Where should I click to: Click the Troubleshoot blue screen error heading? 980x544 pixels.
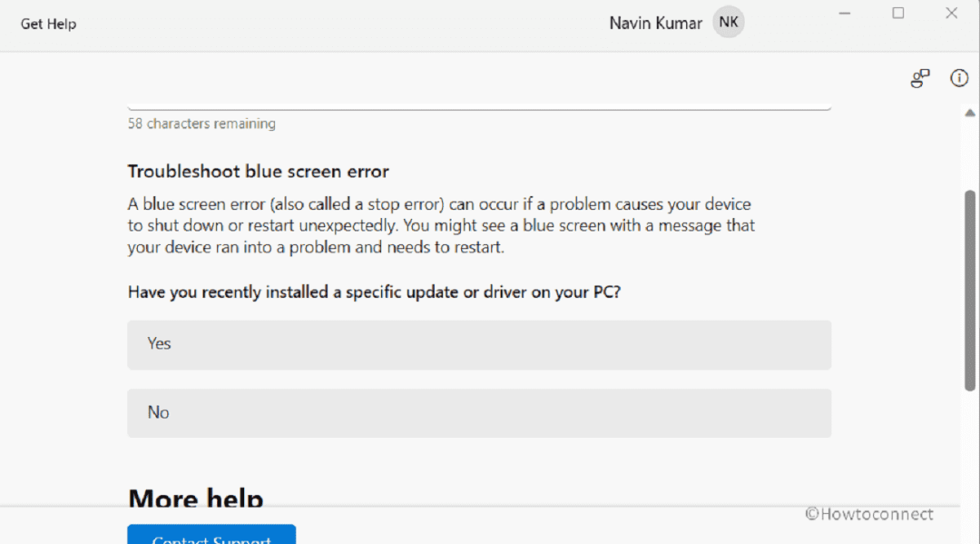pos(258,172)
